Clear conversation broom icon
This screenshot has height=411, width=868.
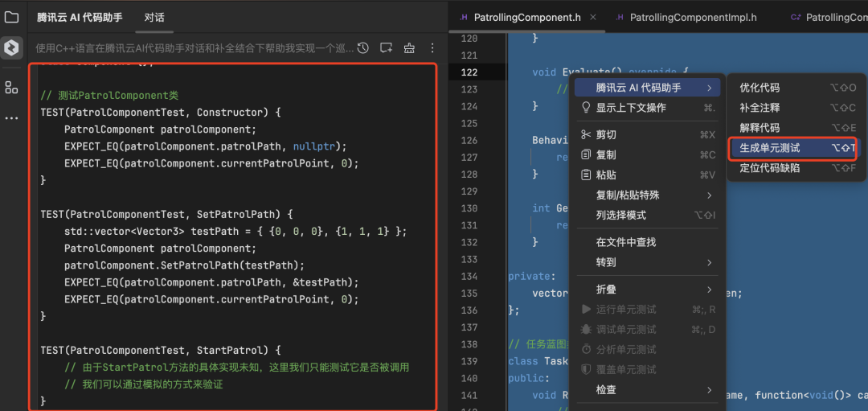click(409, 48)
